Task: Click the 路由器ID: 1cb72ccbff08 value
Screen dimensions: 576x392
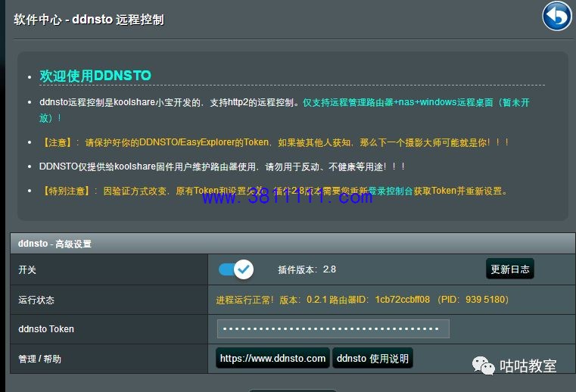Action: [x=379, y=300]
